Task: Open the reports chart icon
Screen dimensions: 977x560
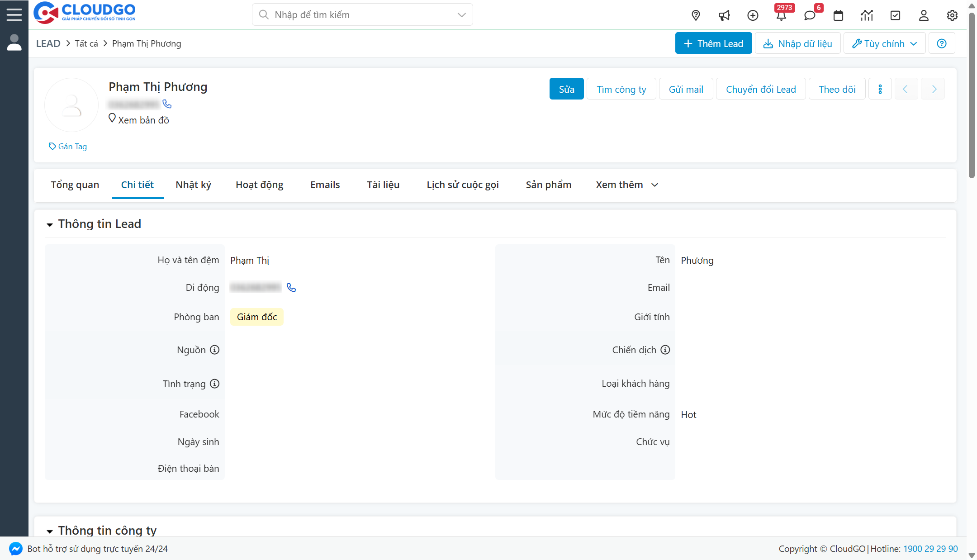Action: (867, 15)
